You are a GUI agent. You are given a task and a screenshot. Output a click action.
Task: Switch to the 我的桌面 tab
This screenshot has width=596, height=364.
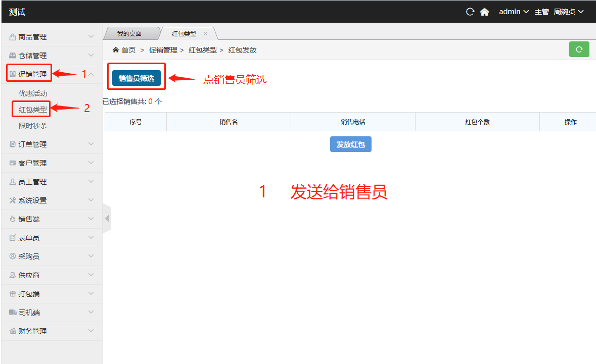[x=129, y=34]
